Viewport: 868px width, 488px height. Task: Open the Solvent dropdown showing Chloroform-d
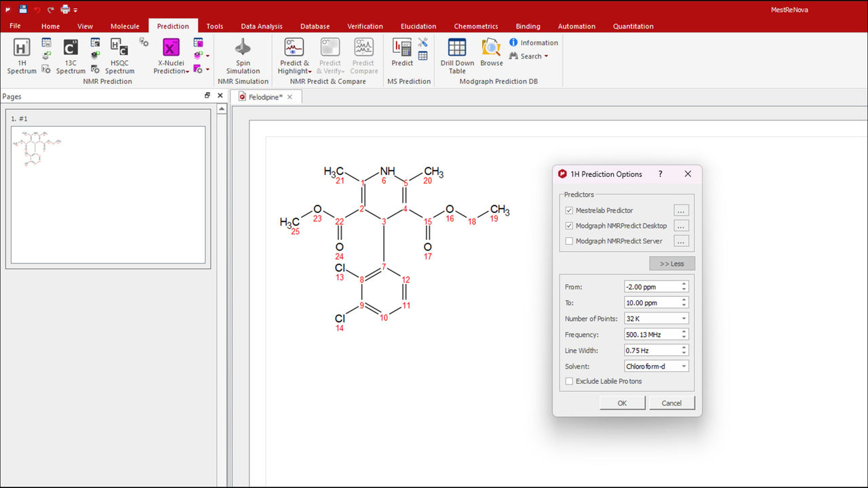pos(656,366)
